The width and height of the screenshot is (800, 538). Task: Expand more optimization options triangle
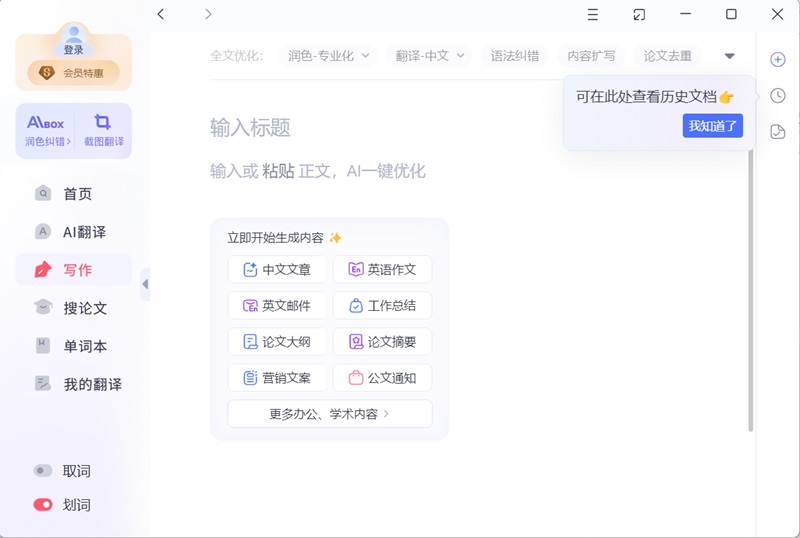tap(730, 56)
